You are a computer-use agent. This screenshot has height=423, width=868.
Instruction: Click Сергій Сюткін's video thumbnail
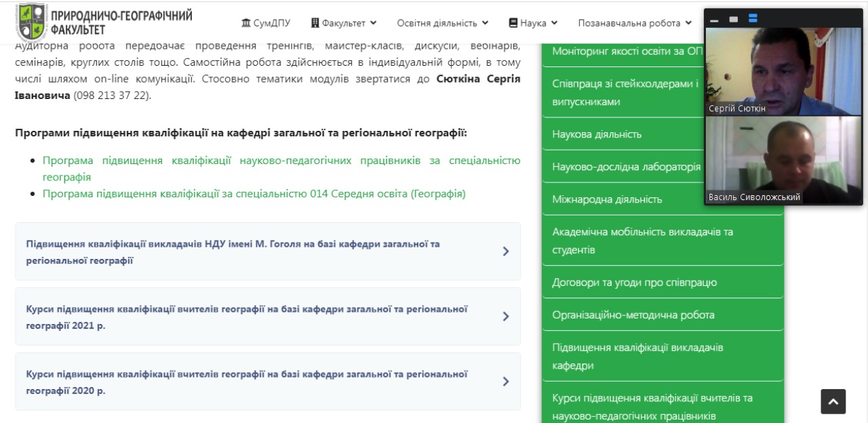(x=783, y=71)
